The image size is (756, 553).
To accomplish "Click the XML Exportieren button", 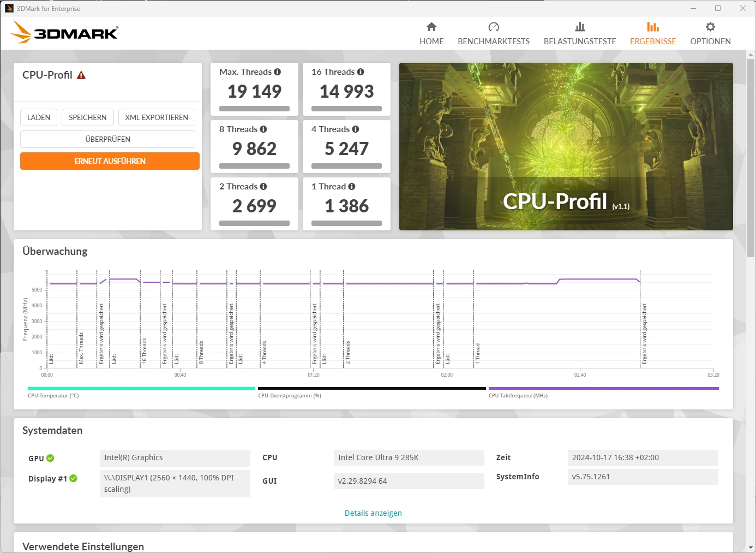I will [x=157, y=117].
